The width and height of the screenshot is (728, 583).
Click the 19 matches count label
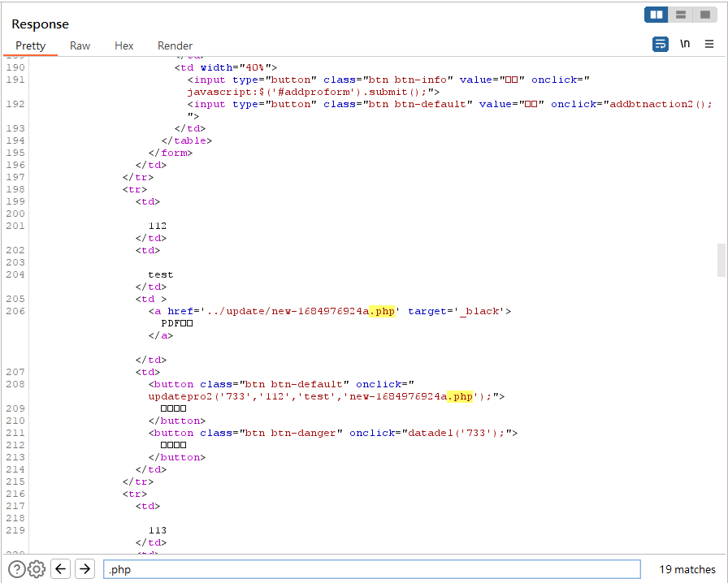pos(687,569)
